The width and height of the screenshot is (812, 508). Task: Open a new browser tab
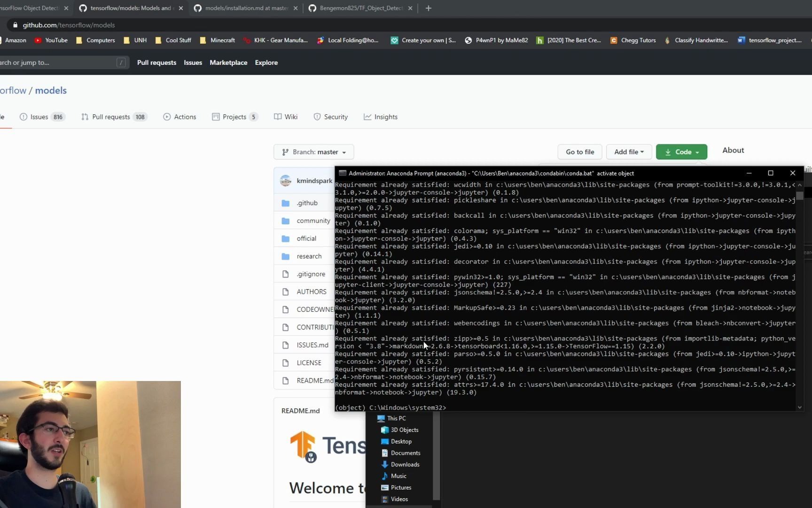[x=428, y=8]
